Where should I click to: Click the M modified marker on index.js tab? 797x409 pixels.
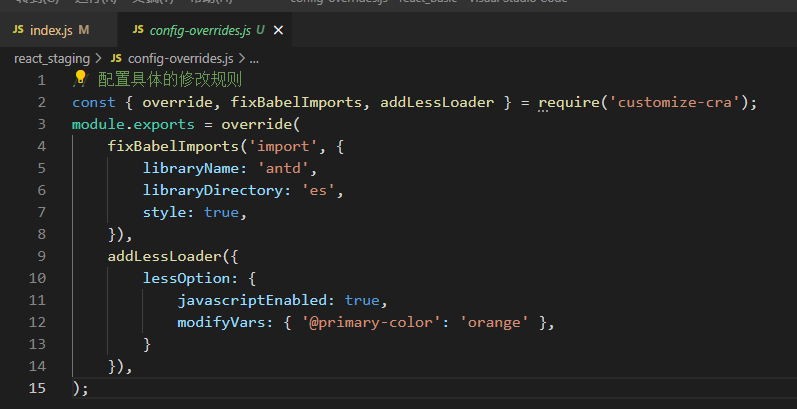[x=84, y=30]
